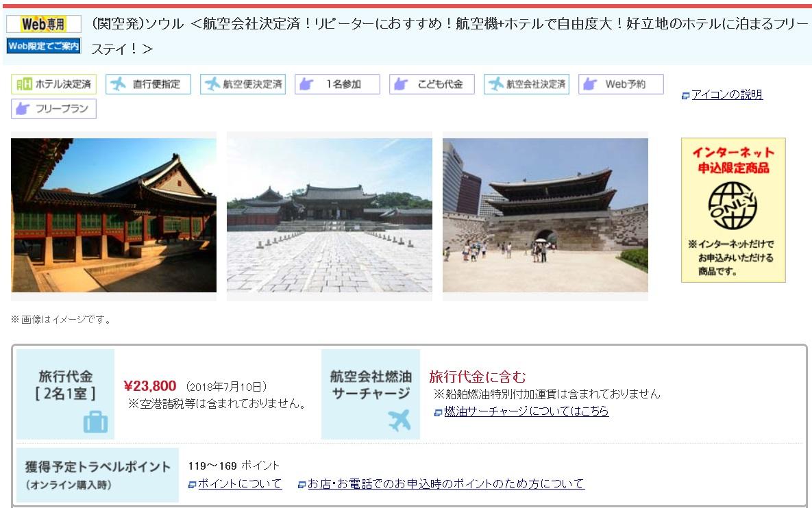Screen dimensions: 812x508
Task: Select the こども代金 icon badge
Action: [x=432, y=84]
